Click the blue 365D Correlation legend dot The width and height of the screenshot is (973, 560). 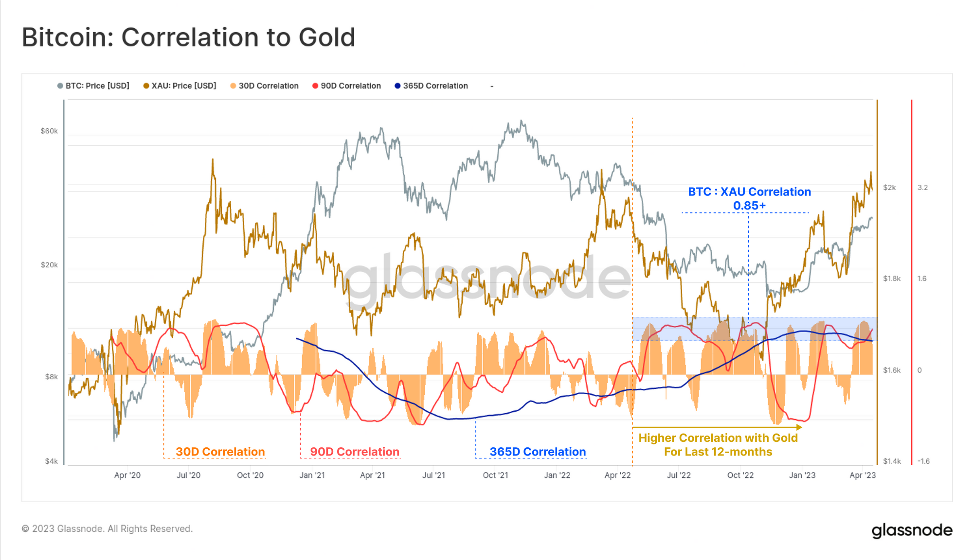click(x=397, y=86)
